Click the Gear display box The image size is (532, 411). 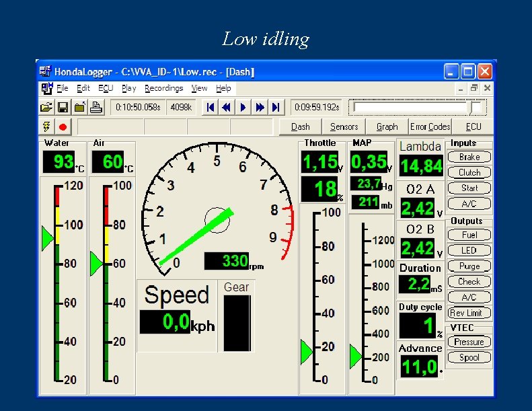(237, 323)
